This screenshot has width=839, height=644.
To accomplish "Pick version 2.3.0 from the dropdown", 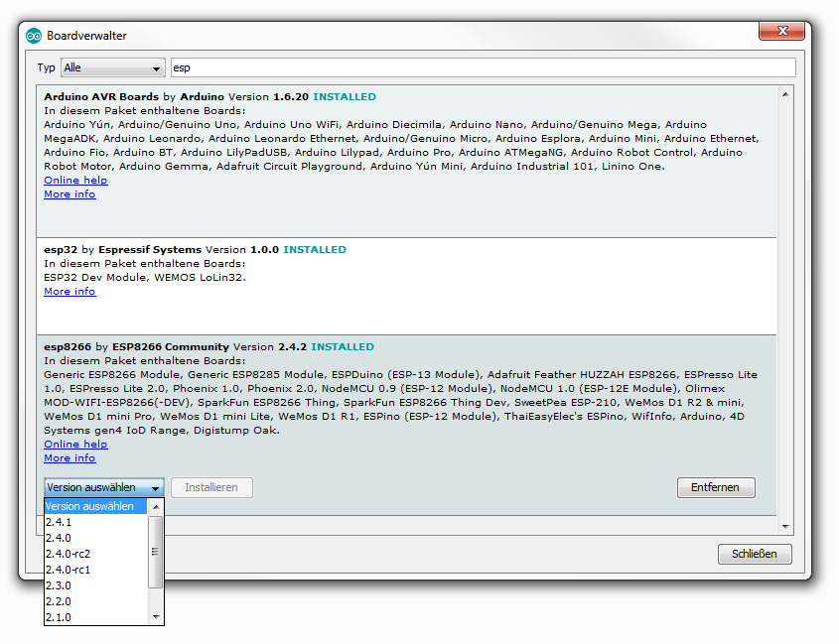I will pos(95,585).
